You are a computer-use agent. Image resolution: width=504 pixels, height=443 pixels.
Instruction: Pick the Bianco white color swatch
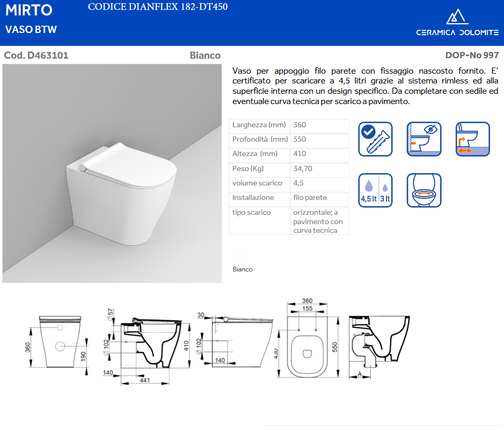pyautogui.click(x=240, y=255)
